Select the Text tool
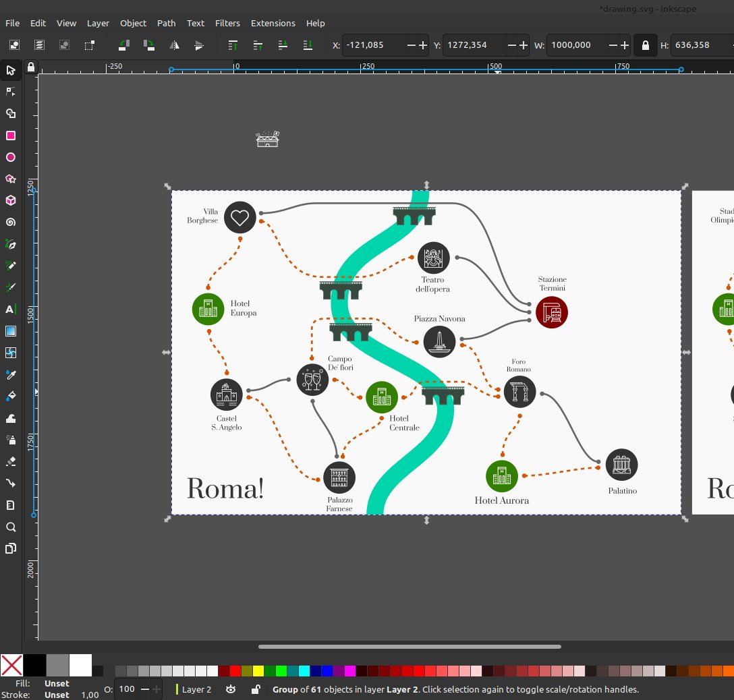 tap(11, 310)
